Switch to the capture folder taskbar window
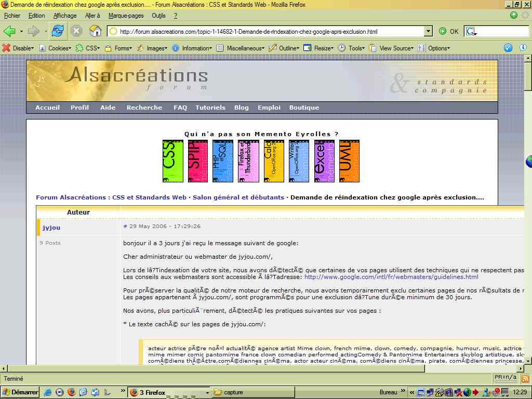532x399 pixels. point(253,393)
